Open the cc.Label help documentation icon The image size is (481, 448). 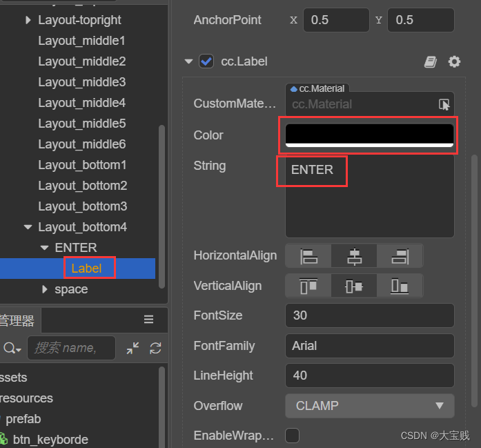click(431, 62)
